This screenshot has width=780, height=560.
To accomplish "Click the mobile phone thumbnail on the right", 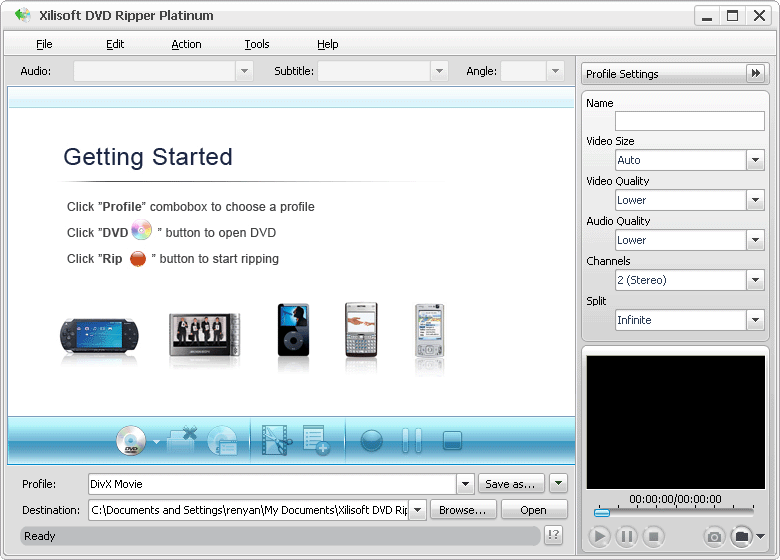I will click(429, 330).
